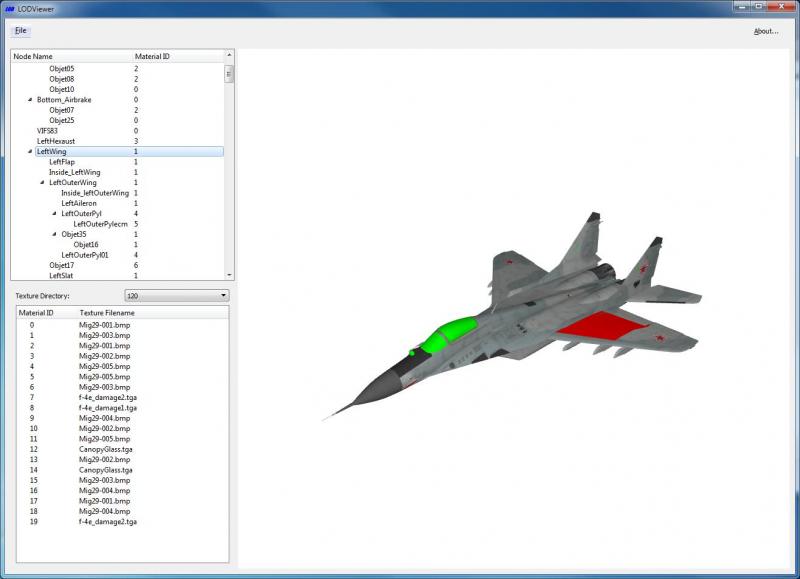Open the Texture Directory dropdown
Screen dimensions: 800x579
177,295
